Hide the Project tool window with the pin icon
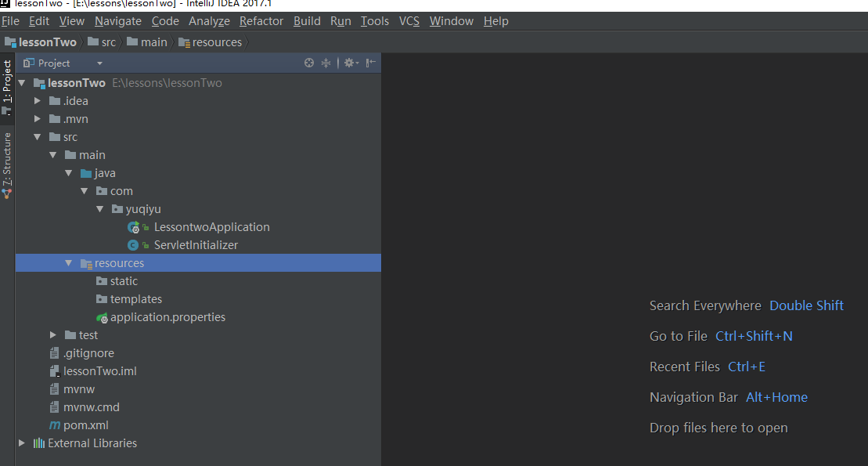Screen dimensions: 868x466 point(370,63)
